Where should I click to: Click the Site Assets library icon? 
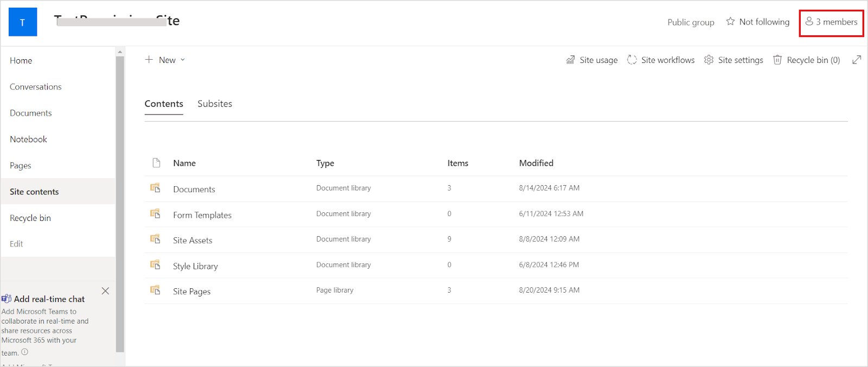point(155,239)
